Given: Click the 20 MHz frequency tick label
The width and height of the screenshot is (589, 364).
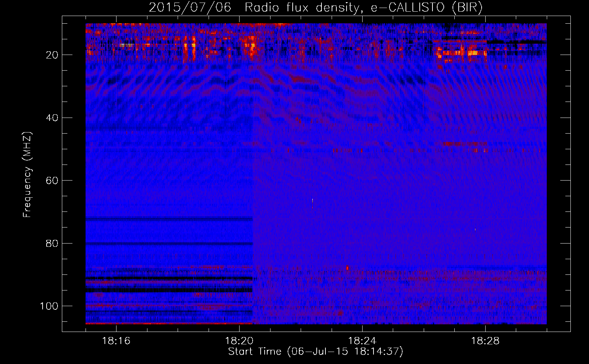Looking at the screenshot, I should 52,55.
